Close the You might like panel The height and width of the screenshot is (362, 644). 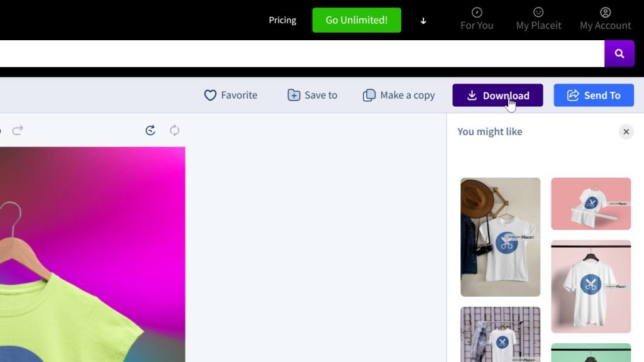[x=626, y=132]
